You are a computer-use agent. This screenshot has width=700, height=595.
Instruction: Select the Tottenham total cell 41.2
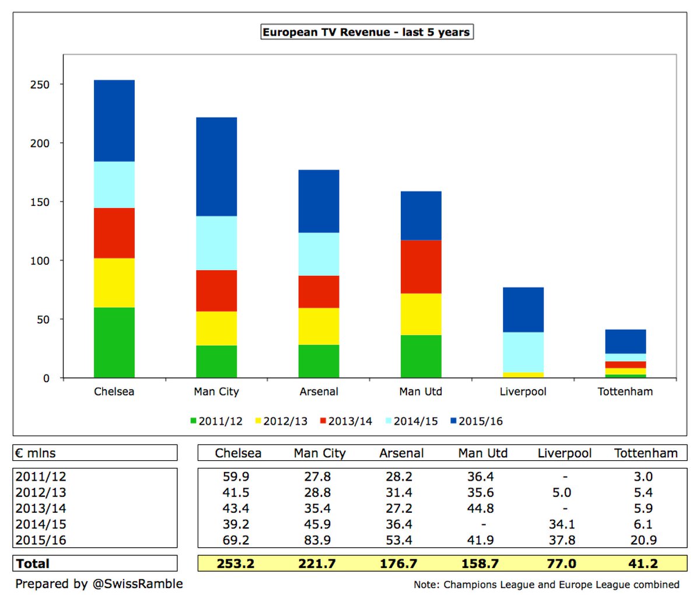click(x=643, y=563)
